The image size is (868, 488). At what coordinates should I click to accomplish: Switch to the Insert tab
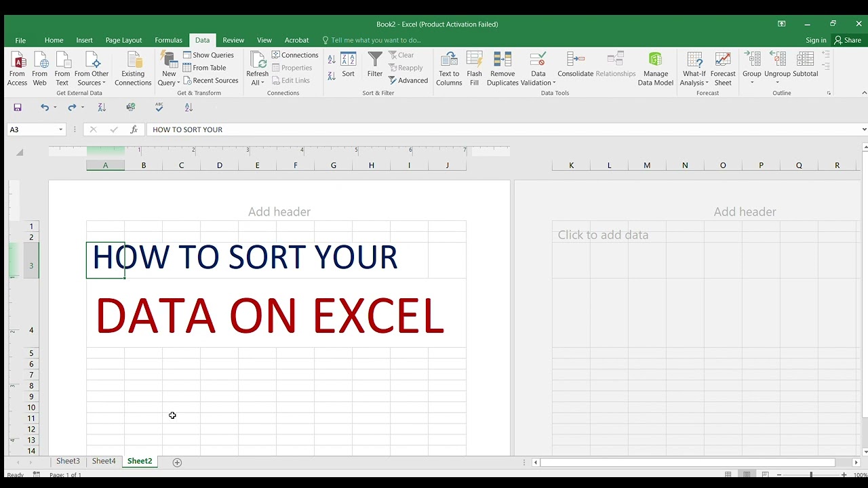(x=85, y=40)
